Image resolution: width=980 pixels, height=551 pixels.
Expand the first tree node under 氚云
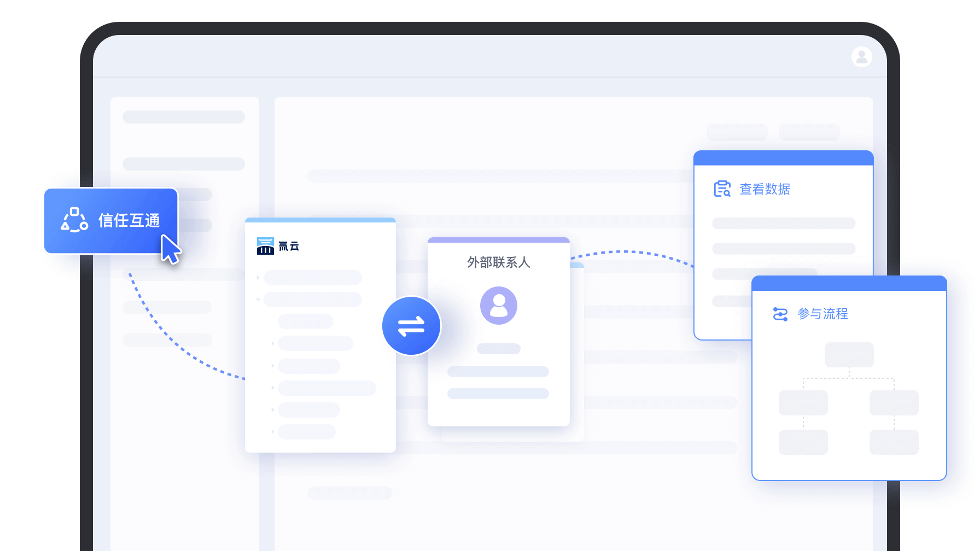(x=258, y=278)
